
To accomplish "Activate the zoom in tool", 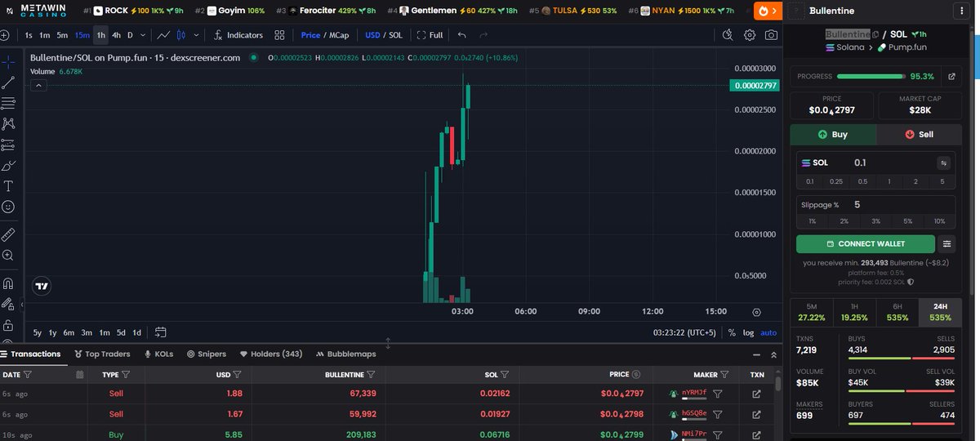I will (8, 256).
